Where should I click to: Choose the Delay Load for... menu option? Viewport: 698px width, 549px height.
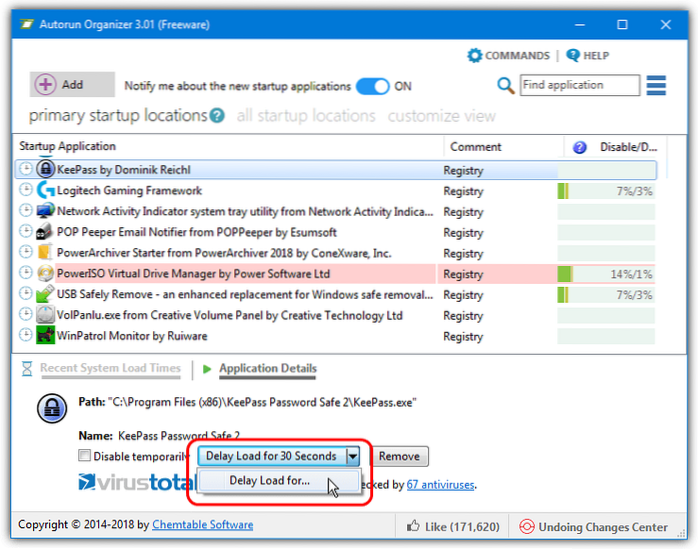pos(270,481)
